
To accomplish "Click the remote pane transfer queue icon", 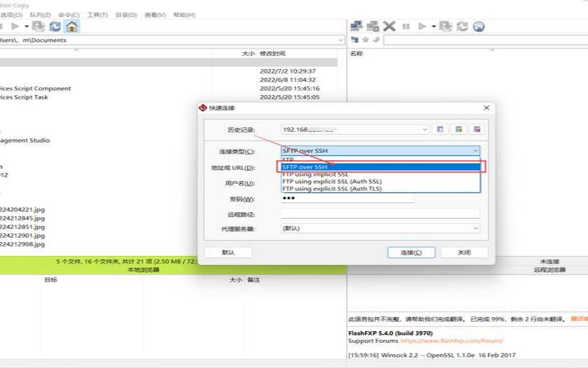I will click(x=445, y=26).
